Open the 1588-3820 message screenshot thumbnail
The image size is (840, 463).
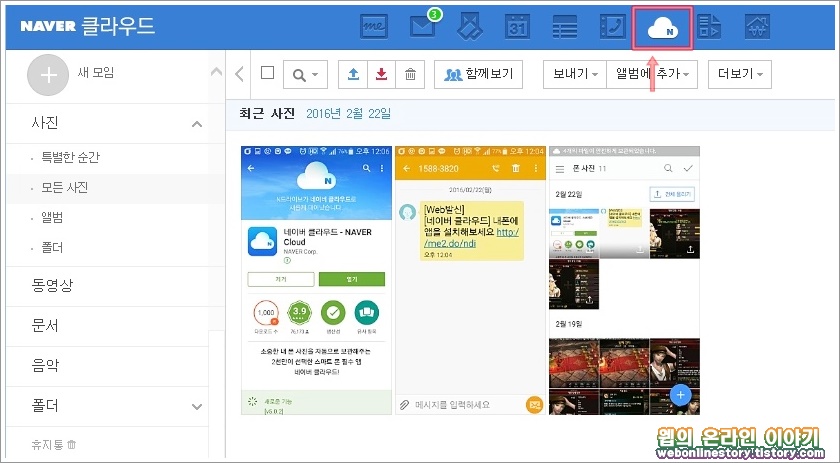470,280
